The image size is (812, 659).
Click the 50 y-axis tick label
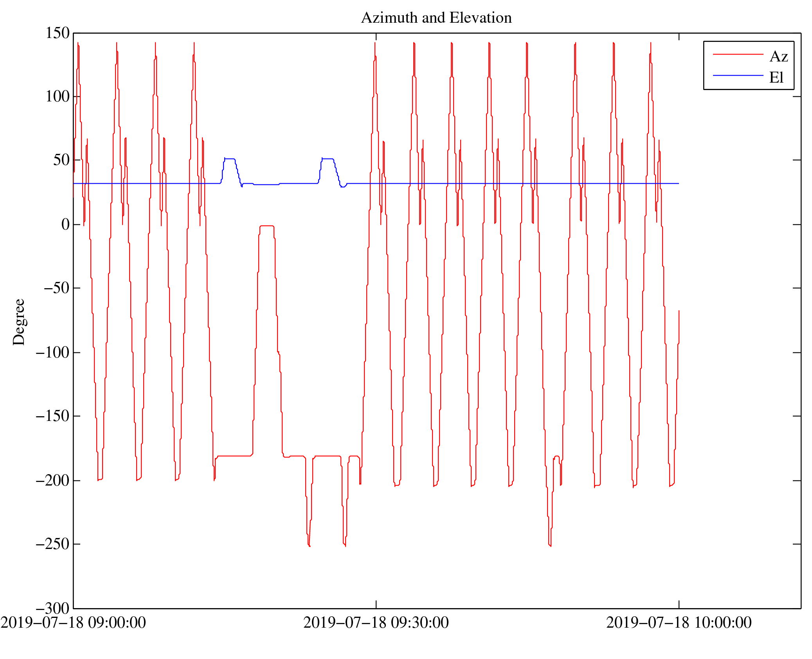tap(61, 160)
